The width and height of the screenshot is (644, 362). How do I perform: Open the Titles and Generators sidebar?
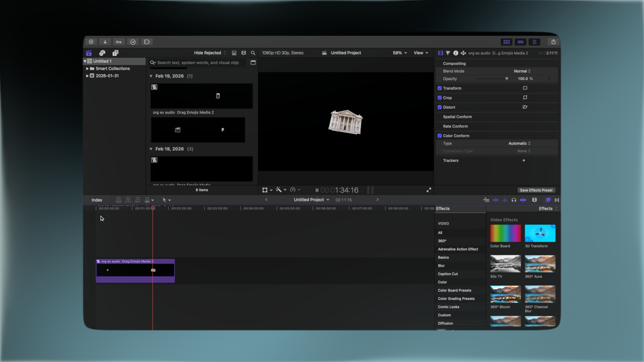[x=115, y=53]
